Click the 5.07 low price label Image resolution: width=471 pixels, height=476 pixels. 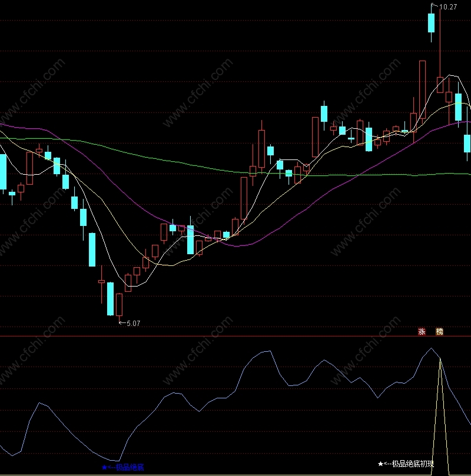tap(133, 323)
